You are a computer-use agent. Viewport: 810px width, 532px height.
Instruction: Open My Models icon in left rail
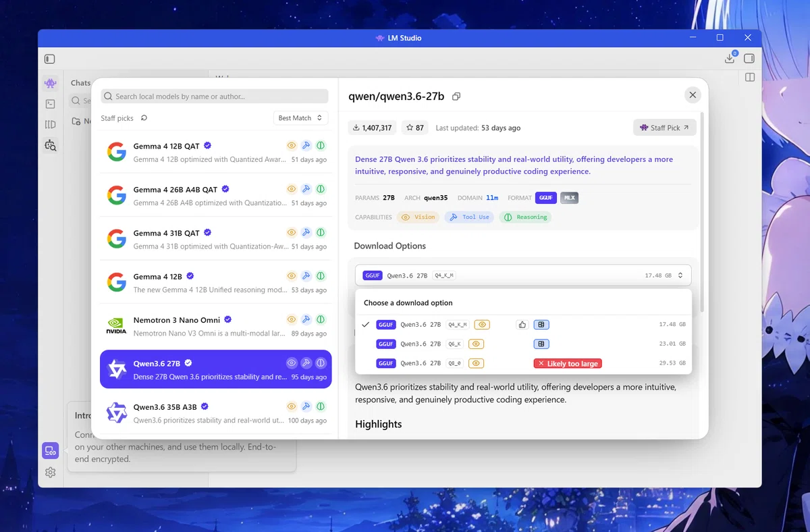50,124
